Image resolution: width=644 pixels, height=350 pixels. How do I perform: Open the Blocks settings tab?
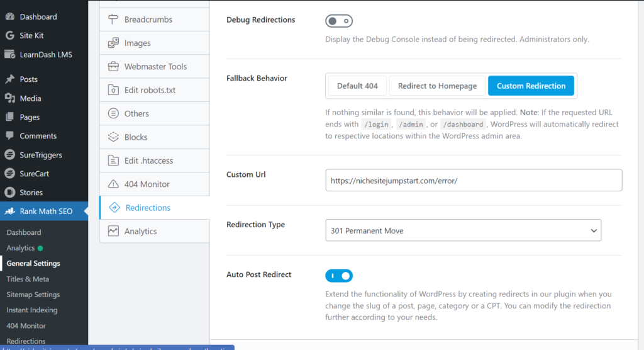155,137
